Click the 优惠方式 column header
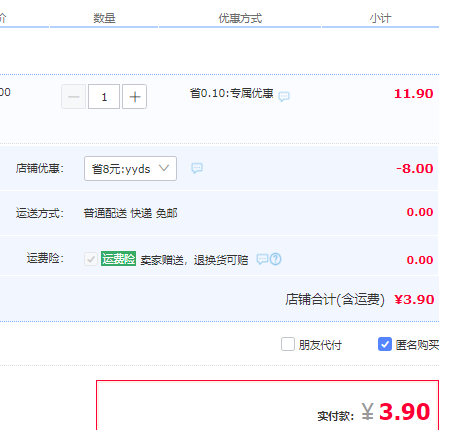Screen dimensions: 473x430 (240, 18)
